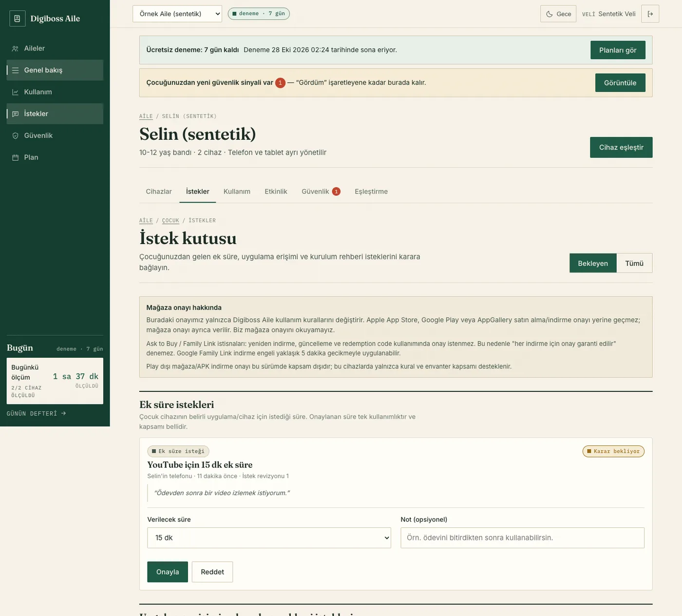Select the İstekler tab under Selin

click(x=198, y=192)
